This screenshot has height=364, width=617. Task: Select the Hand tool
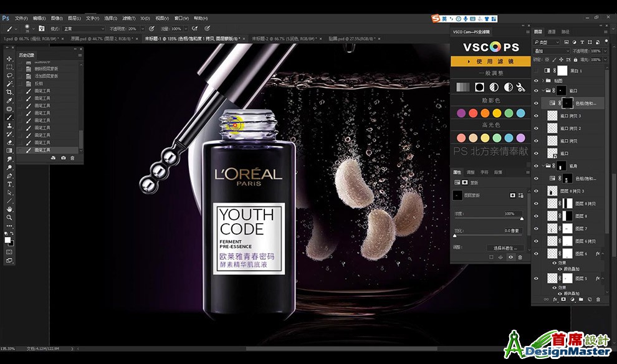[x=9, y=209]
